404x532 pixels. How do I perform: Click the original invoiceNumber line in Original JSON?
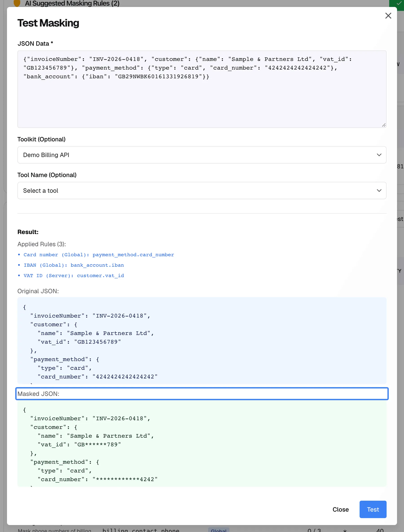click(90, 316)
